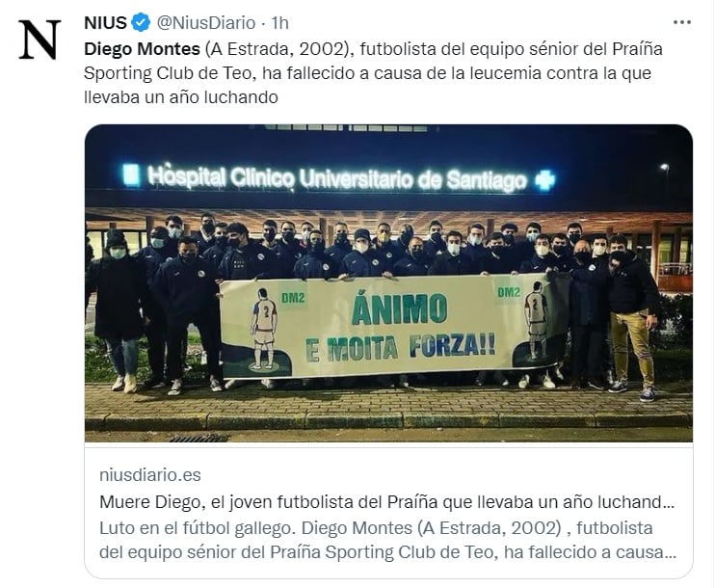Open the three-dot more options menu
Viewport: 715px width, 588px height.
pos(682,22)
